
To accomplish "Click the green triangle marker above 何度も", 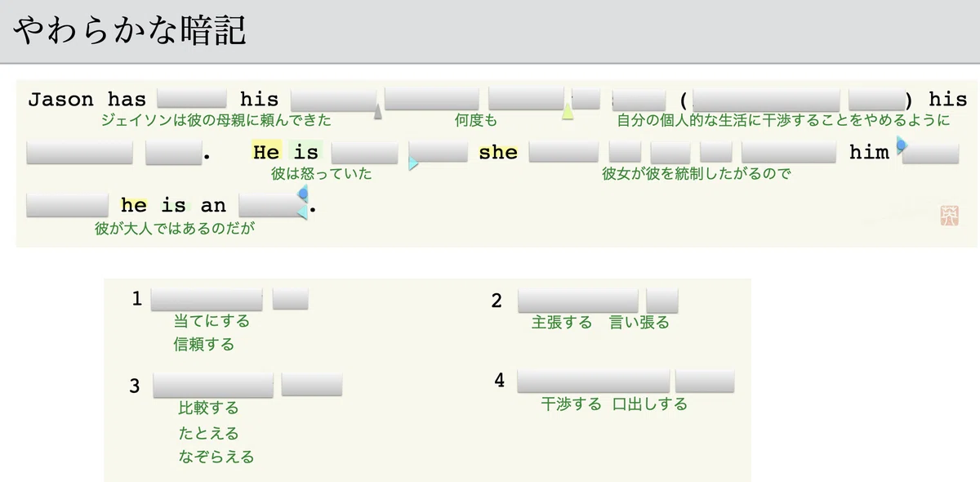I will 567,113.
